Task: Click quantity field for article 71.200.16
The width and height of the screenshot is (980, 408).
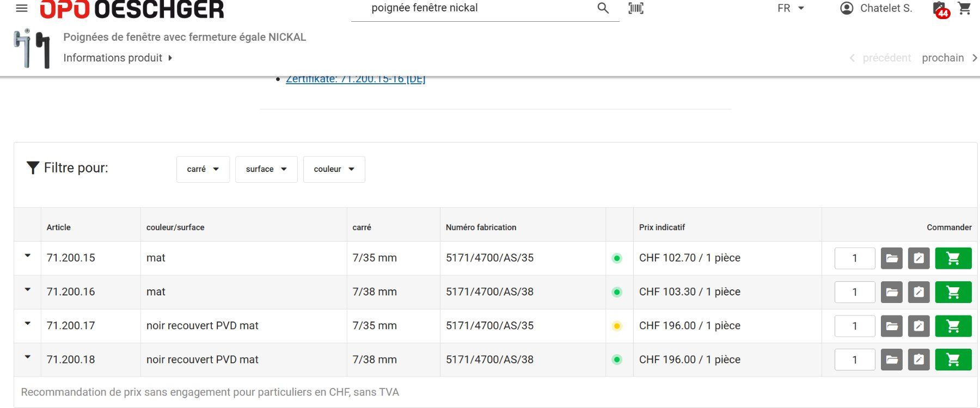Action: click(x=855, y=292)
